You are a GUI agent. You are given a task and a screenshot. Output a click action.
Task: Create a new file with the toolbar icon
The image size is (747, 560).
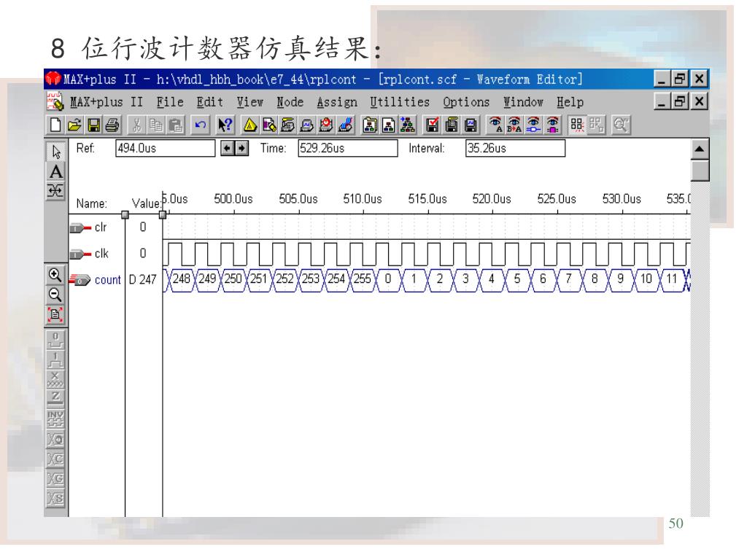coord(55,125)
